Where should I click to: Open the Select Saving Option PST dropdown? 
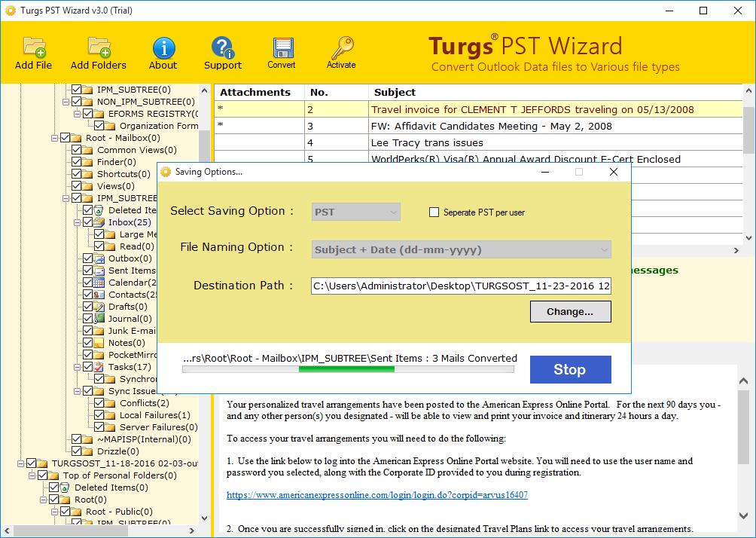click(x=356, y=212)
